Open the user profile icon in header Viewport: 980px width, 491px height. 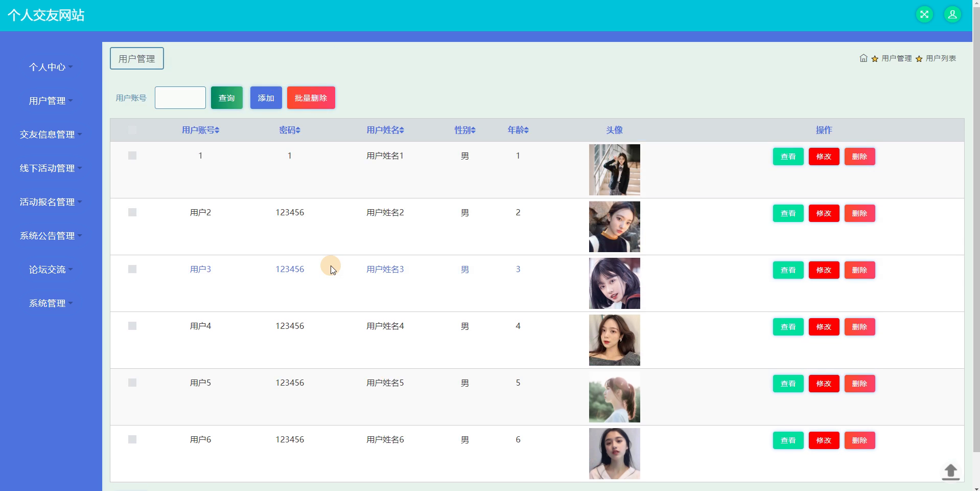coord(952,14)
